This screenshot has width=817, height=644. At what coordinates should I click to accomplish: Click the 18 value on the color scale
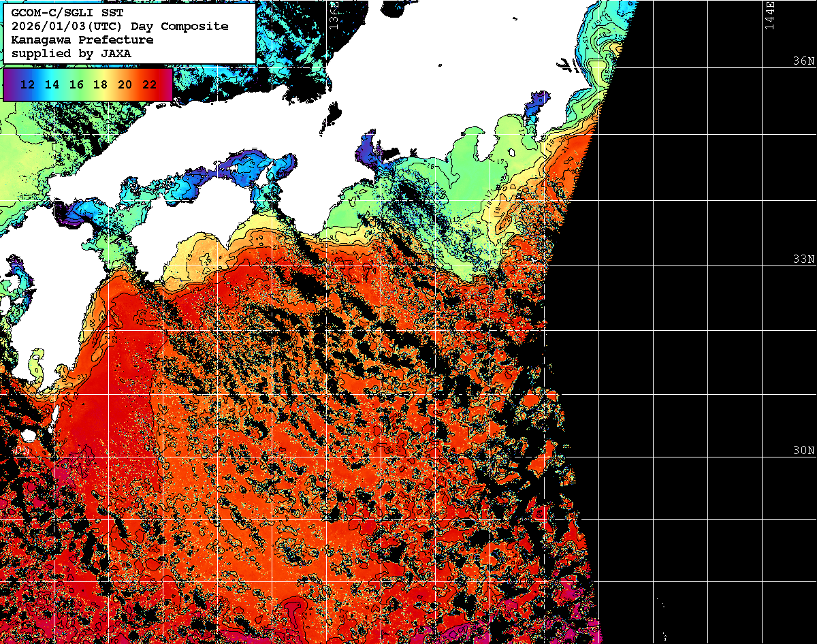101,85
